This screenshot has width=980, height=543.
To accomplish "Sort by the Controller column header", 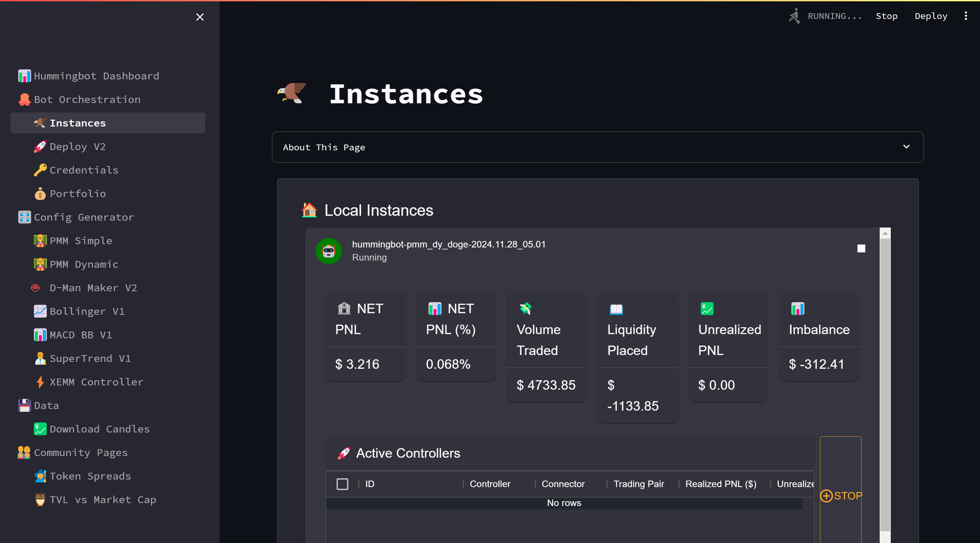I will [490, 484].
